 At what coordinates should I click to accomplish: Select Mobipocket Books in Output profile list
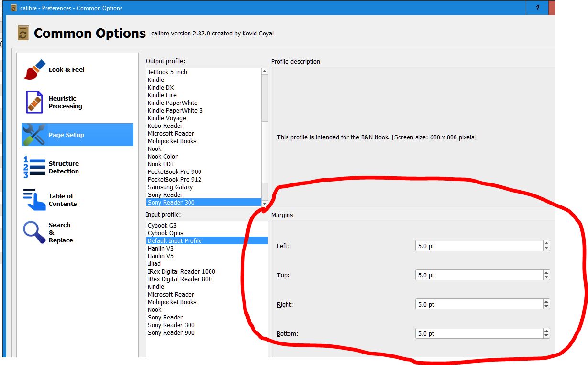tap(203, 141)
